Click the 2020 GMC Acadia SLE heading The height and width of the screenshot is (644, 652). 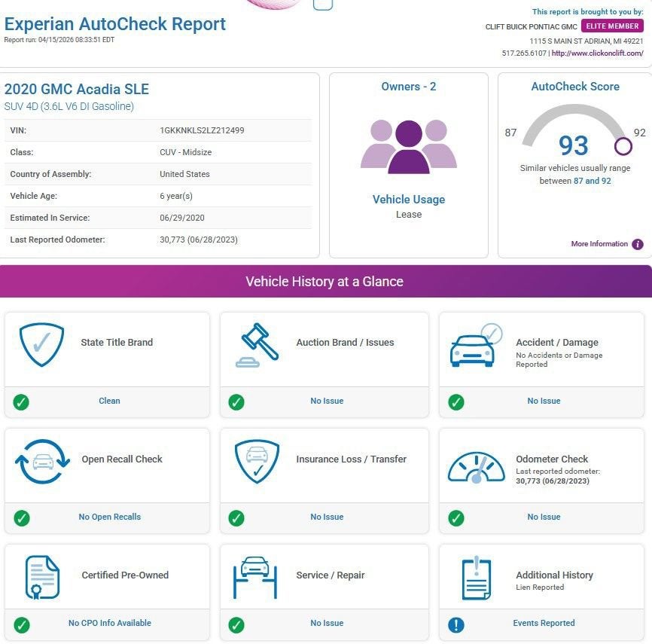(77, 89)
